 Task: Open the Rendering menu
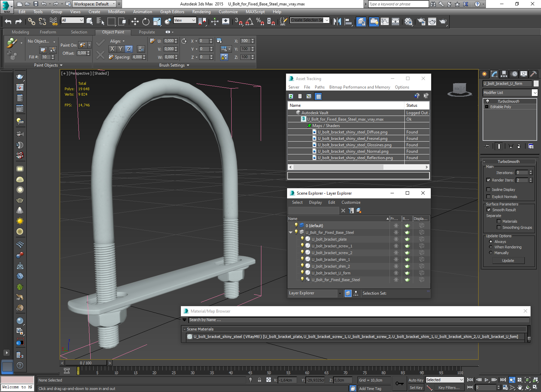[x=201, y=12]
